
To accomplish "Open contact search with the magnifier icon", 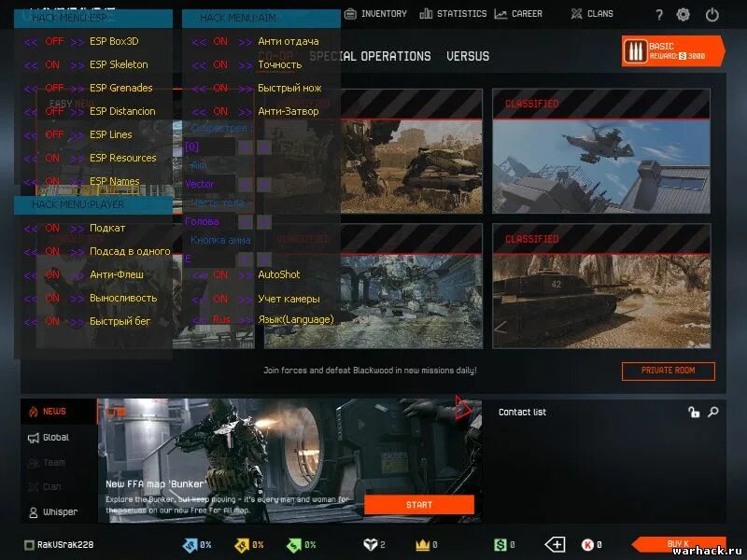I will (x=713, y=411).
